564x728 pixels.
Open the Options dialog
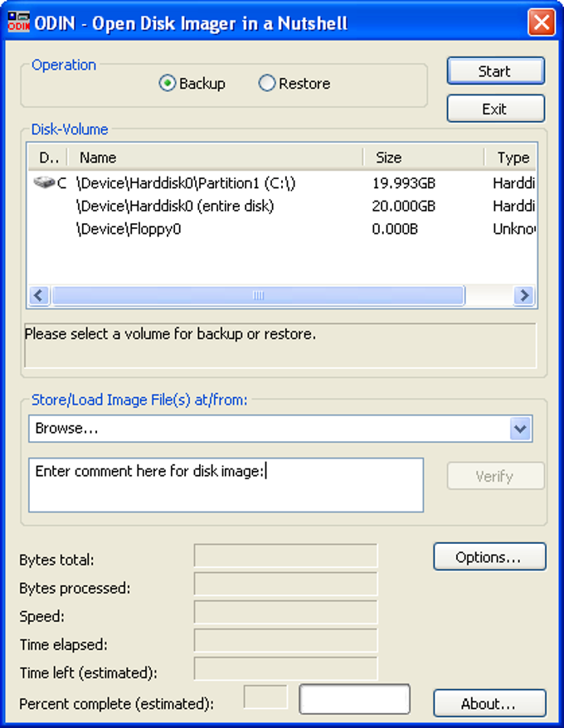pos(489,556)
